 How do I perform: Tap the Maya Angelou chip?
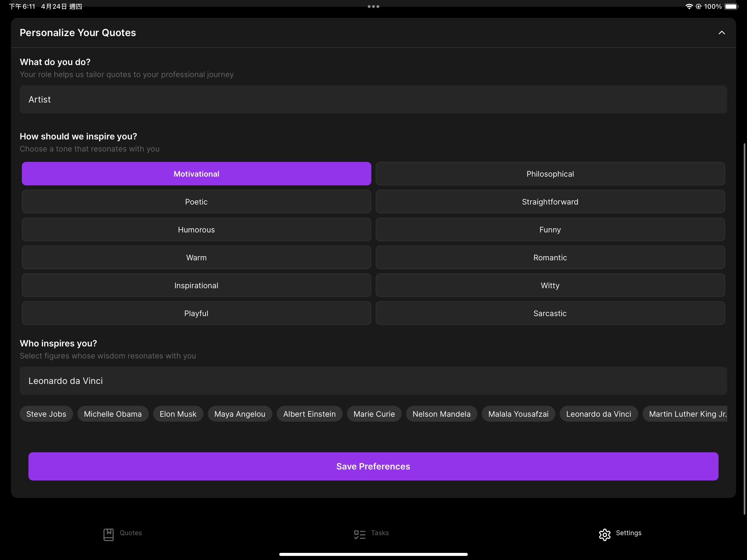(x=240, y=414)
